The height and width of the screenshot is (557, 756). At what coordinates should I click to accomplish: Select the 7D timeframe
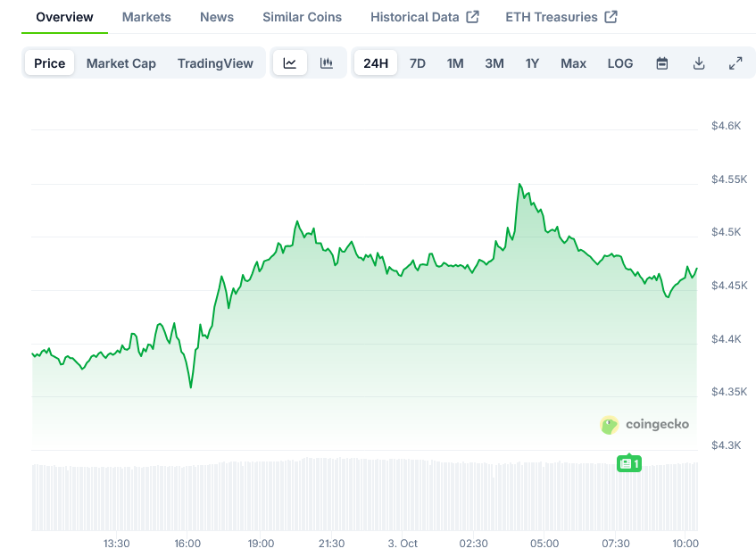coord(417,62)
